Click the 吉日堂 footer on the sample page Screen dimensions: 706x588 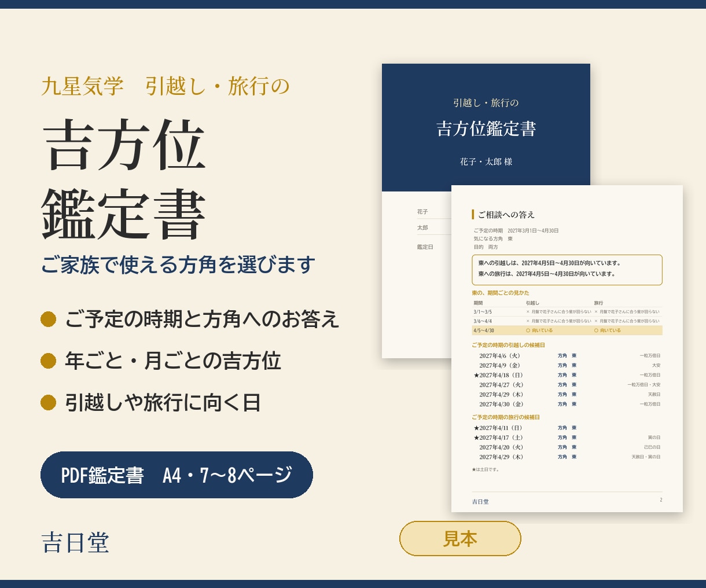click(x=480, y=502)
